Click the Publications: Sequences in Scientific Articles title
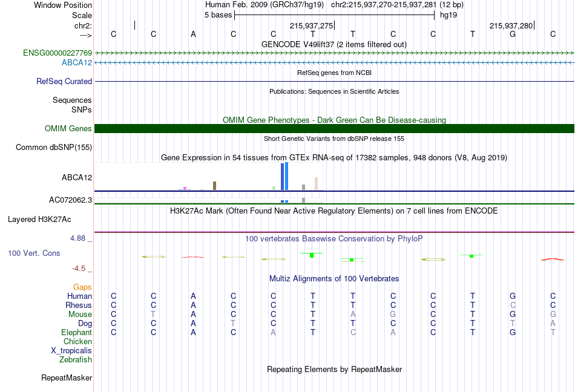The width and height of the screenshot is (575, 392). click(x=334, y=91)
